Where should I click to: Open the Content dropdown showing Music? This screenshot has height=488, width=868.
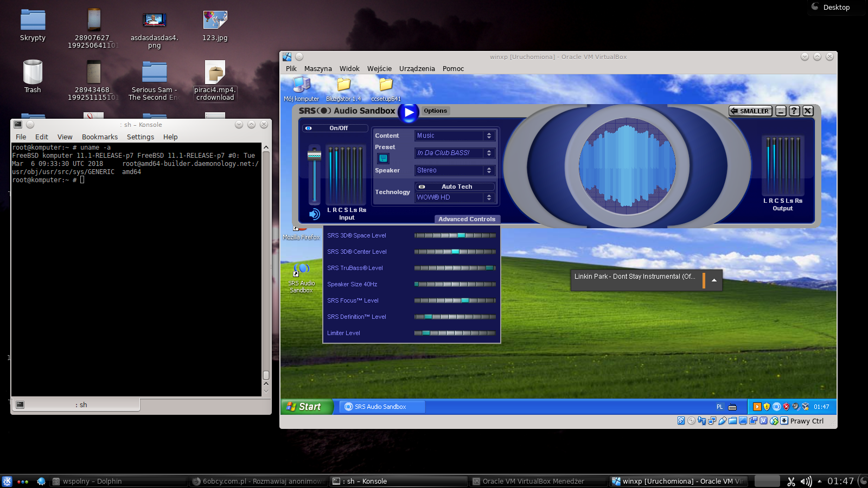point(455,136)
